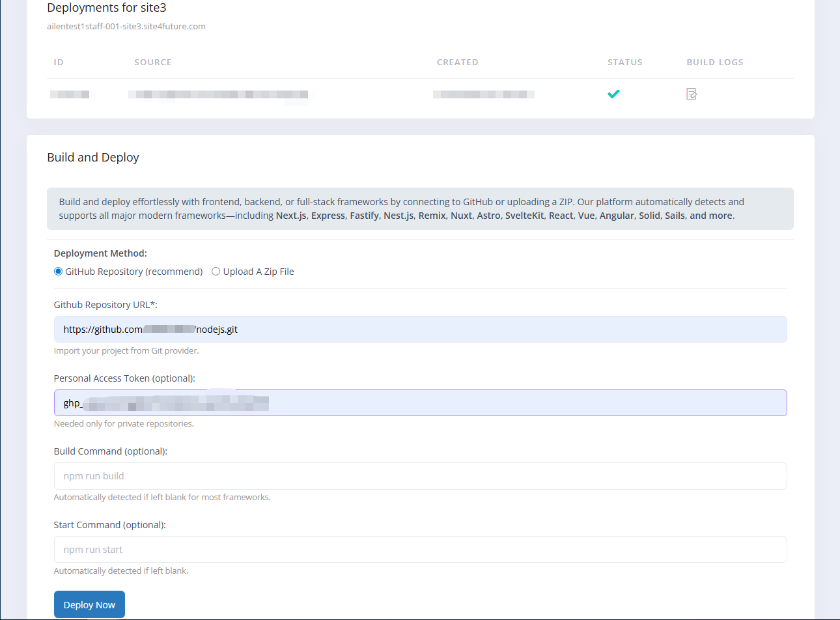Click the CREATED column header
The image size is (840, 620).
pyautogui.click(x=457, y=63)
